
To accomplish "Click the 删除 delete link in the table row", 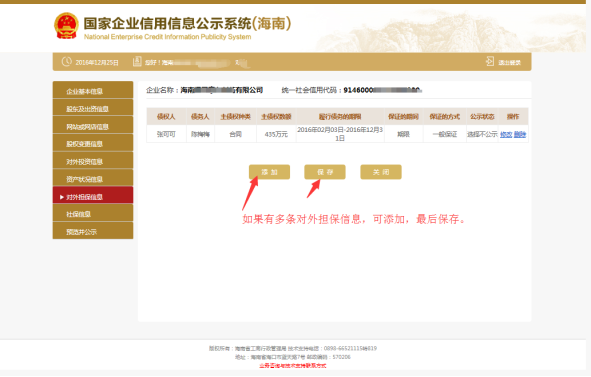I will point(520,134).
